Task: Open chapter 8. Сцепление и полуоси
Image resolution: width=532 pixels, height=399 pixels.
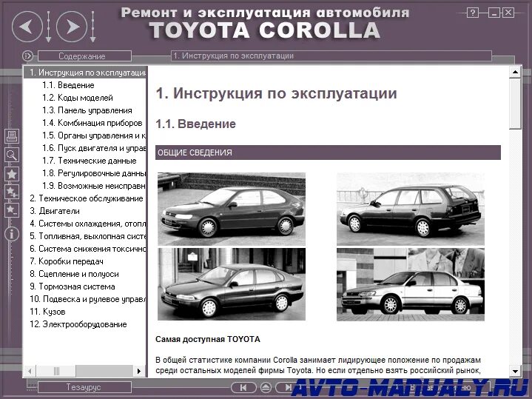Action: [x=74, y=274]
